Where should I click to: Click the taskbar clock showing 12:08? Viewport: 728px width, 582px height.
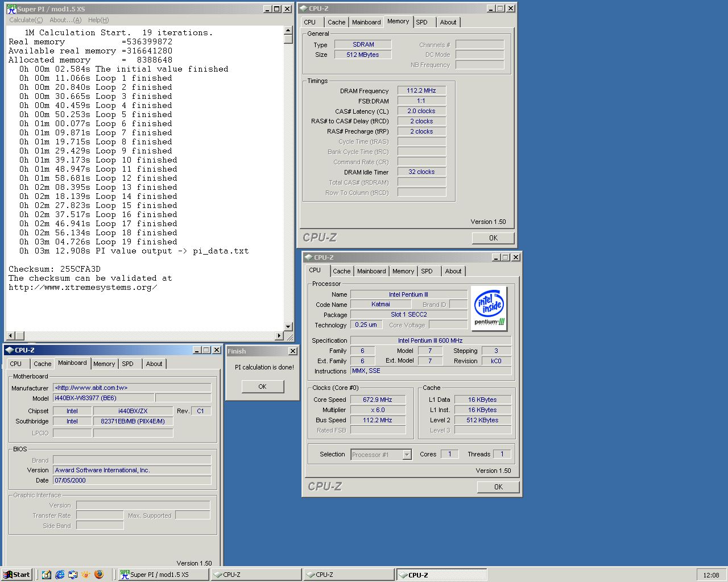coord(711,575)
